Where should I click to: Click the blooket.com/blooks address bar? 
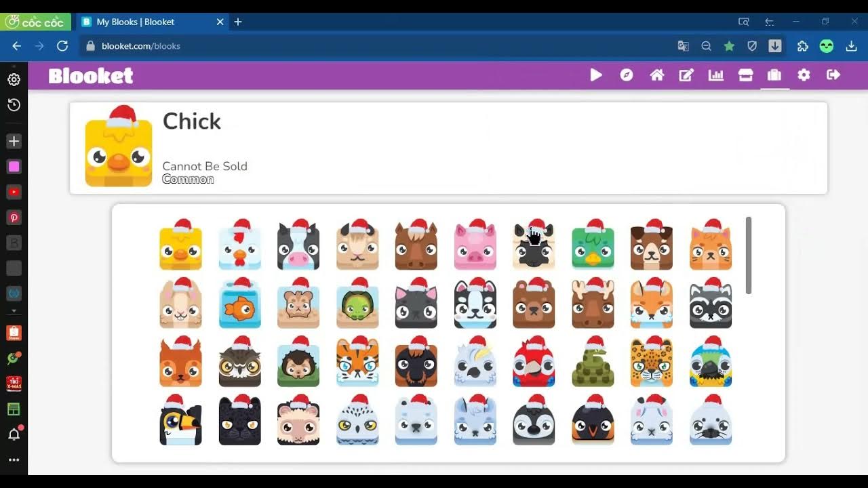click(x=141, y=46)
